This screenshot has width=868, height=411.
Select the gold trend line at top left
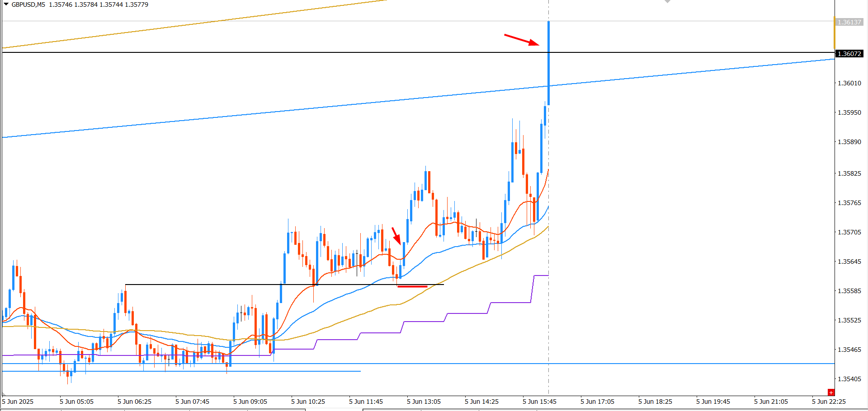point(194,24)
